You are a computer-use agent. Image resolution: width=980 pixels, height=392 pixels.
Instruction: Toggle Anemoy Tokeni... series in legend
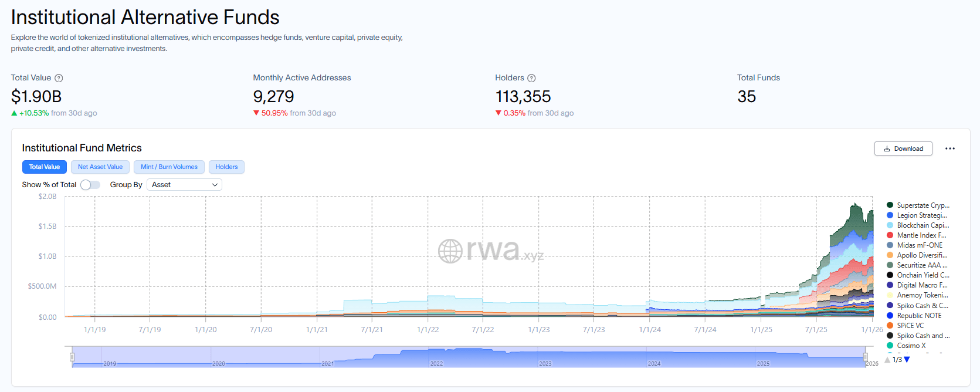[x=917, y=295]
